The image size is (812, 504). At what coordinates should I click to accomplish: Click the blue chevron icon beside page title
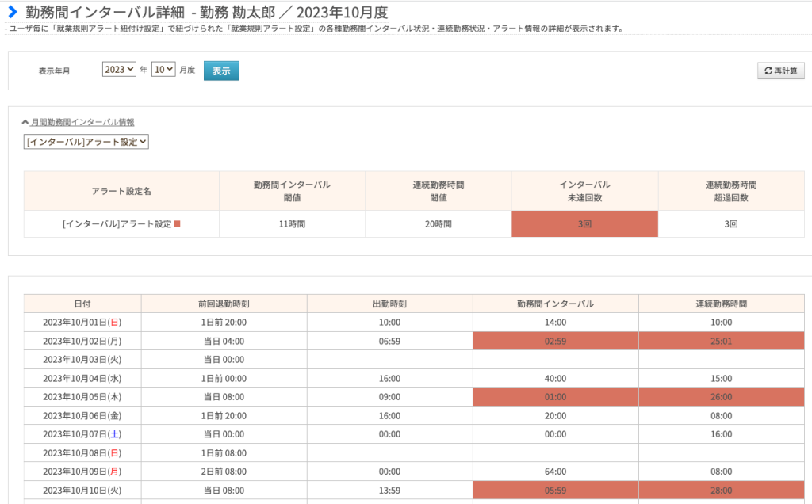[13, 11]
